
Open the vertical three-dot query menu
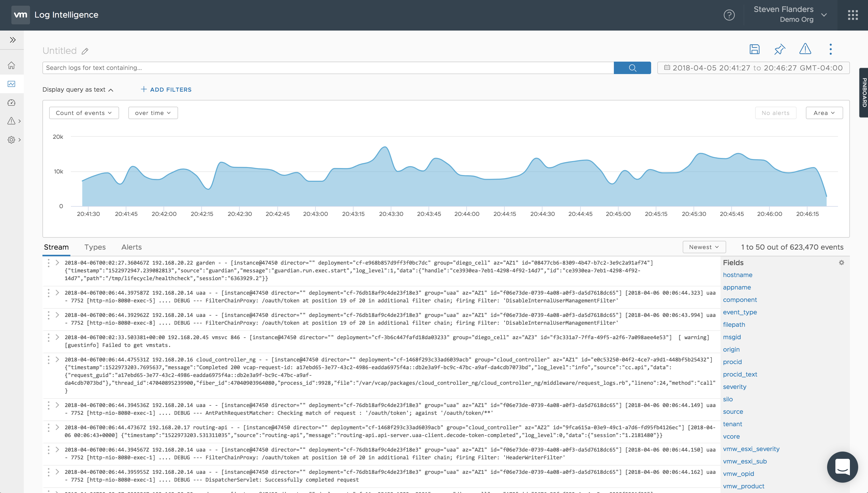830,49
